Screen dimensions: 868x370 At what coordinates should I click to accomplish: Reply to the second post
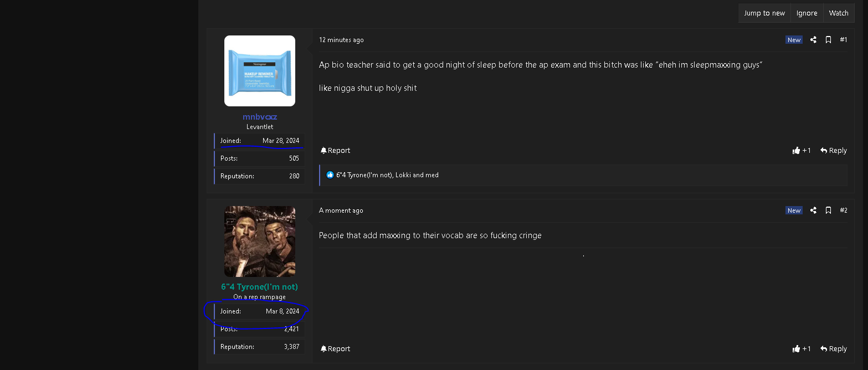[834, 349]
